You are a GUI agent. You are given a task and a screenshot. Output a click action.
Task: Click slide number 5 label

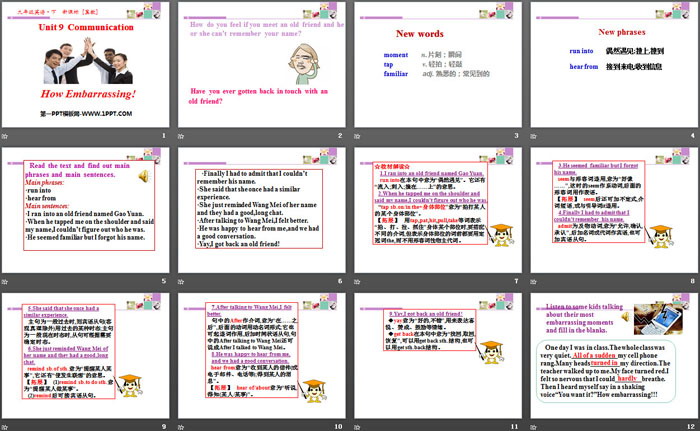[x=164, y=281]
